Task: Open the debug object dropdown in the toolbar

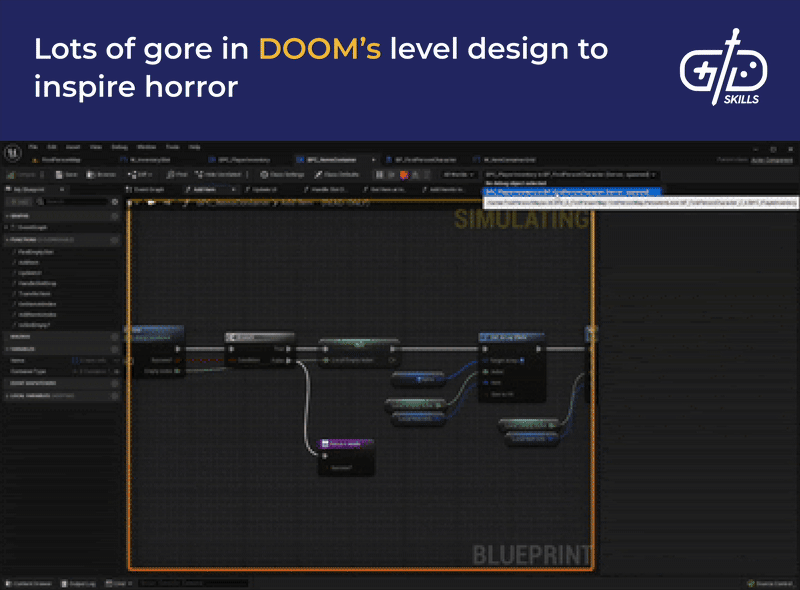Action: coord(568,174)
